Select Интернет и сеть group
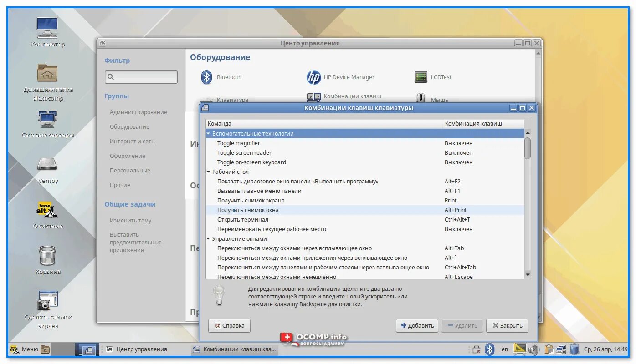 [132, 142]
